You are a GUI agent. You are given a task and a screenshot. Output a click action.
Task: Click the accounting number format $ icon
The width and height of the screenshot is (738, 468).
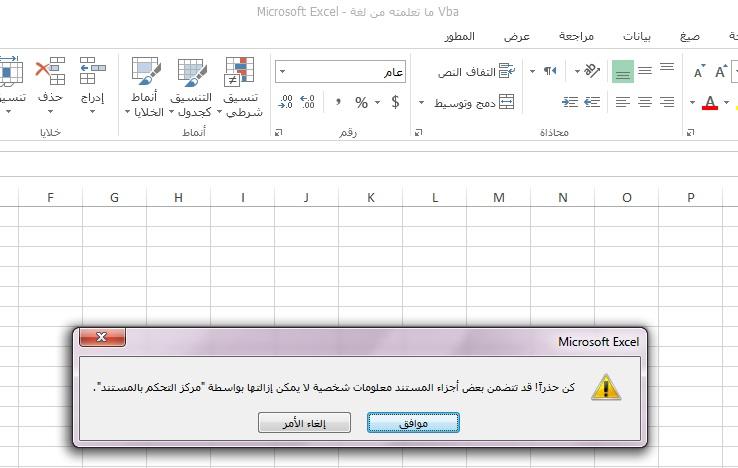[395, 102]
